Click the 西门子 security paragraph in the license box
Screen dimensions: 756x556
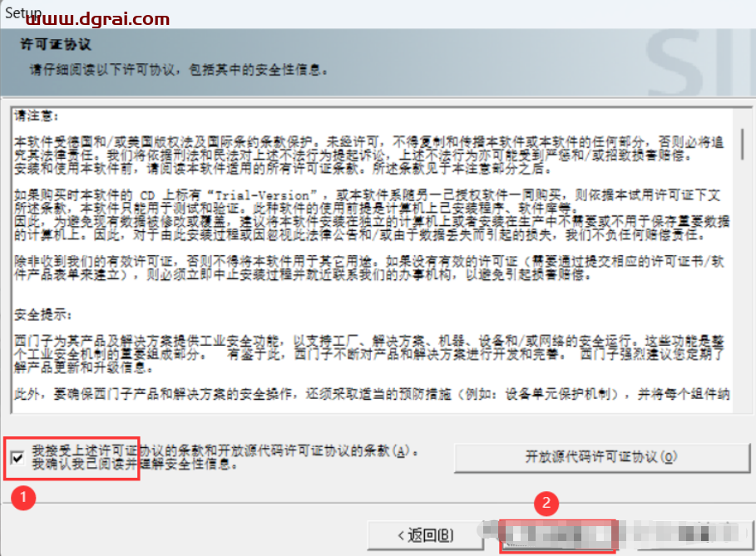(x=368, y=355)
